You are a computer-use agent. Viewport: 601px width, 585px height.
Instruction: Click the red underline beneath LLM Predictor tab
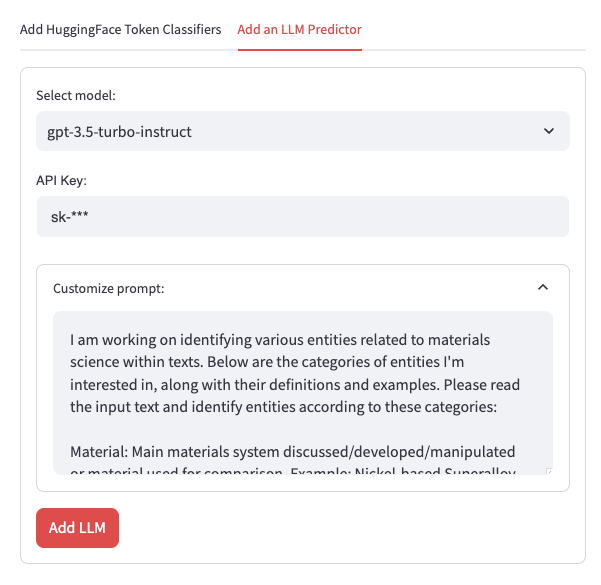[299, 49]
